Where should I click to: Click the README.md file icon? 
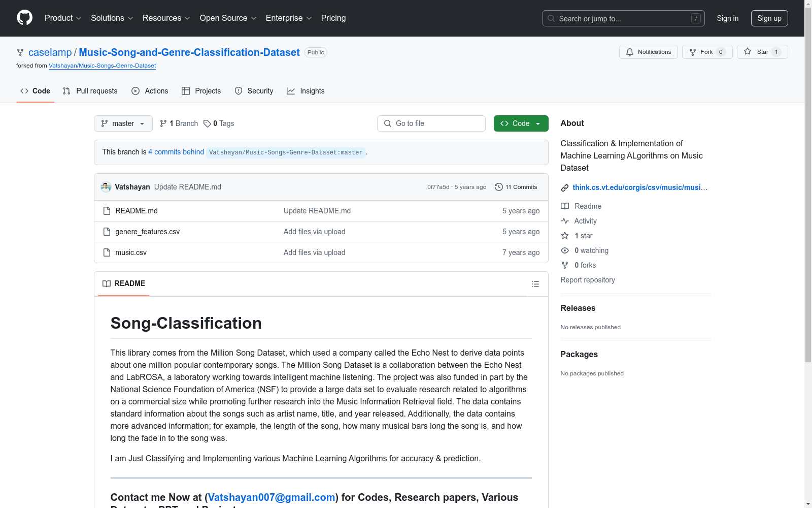107,211
